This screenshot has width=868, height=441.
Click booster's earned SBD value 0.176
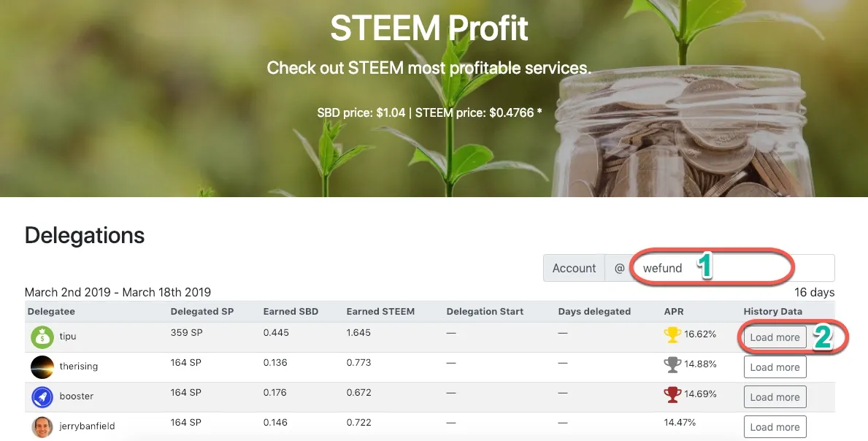(x=275, y=393)
